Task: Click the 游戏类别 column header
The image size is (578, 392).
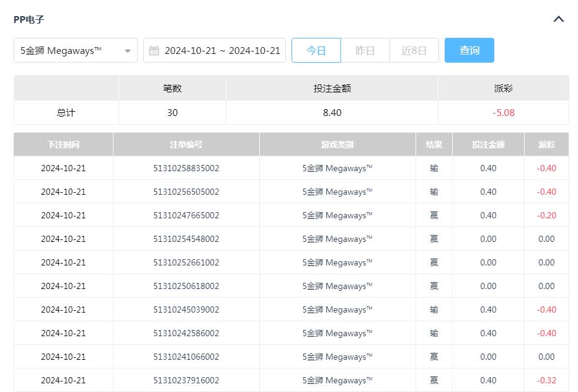Action: (x=338, y=144)
